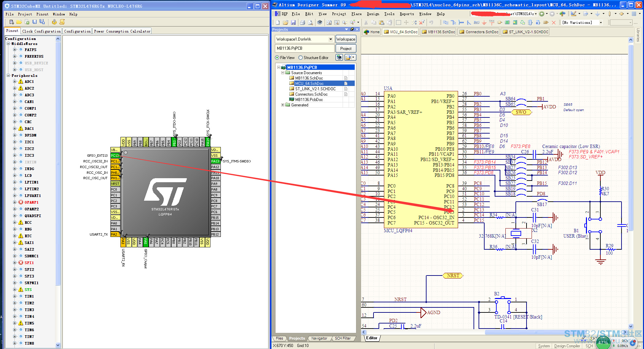Expand the RCC peripheral node
Screen dimensions: 644x349
tap(14, 222)
